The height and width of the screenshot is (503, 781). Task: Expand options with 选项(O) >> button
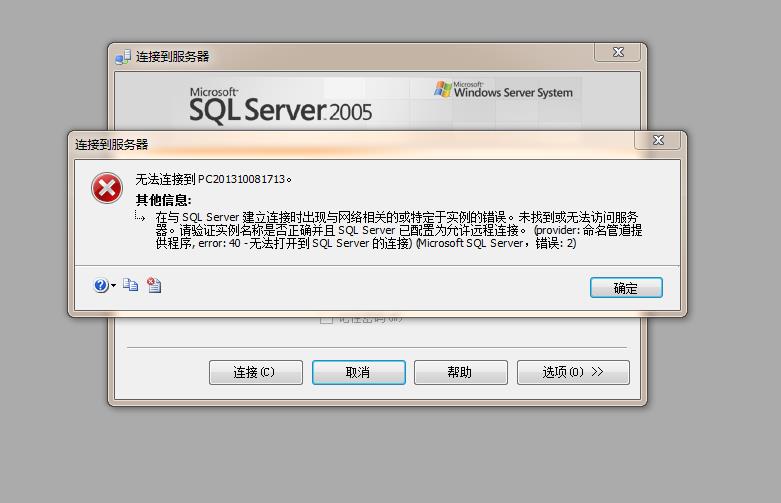[x=573, y=373]
